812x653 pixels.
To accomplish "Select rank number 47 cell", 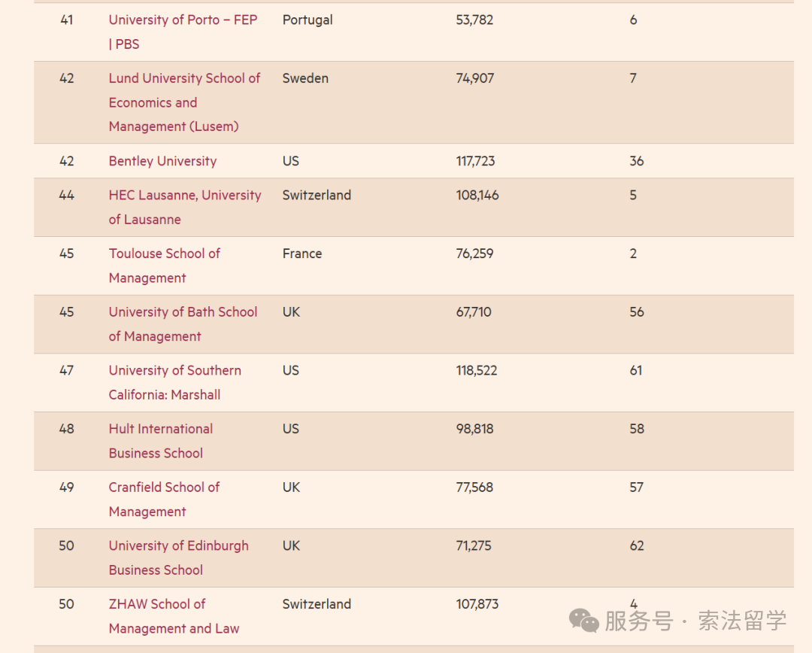I will (66, 371).
